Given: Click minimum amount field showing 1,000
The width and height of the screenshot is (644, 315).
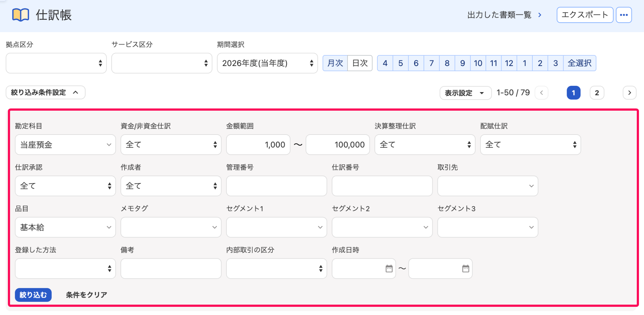Looking at the screenshot, I should click(258, 145).
